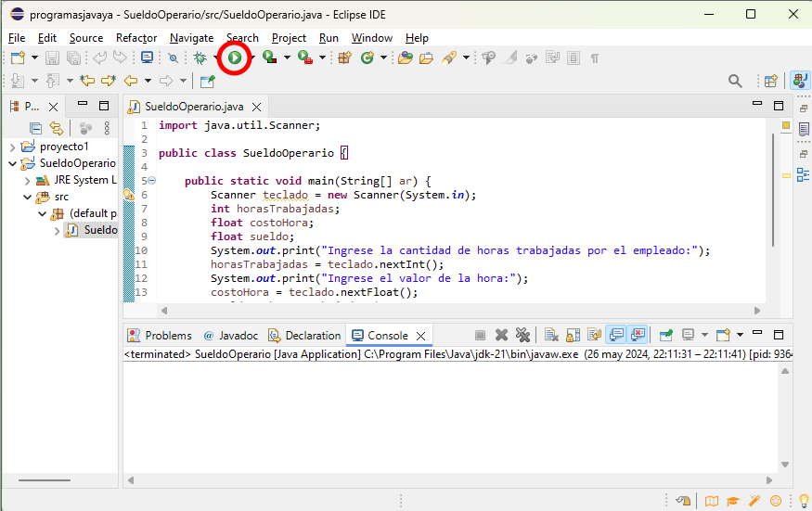Screen dimensions: 812x511
Task: Toggle Scroll Lock in Console toolbar
Action: [x=573, y=335]
